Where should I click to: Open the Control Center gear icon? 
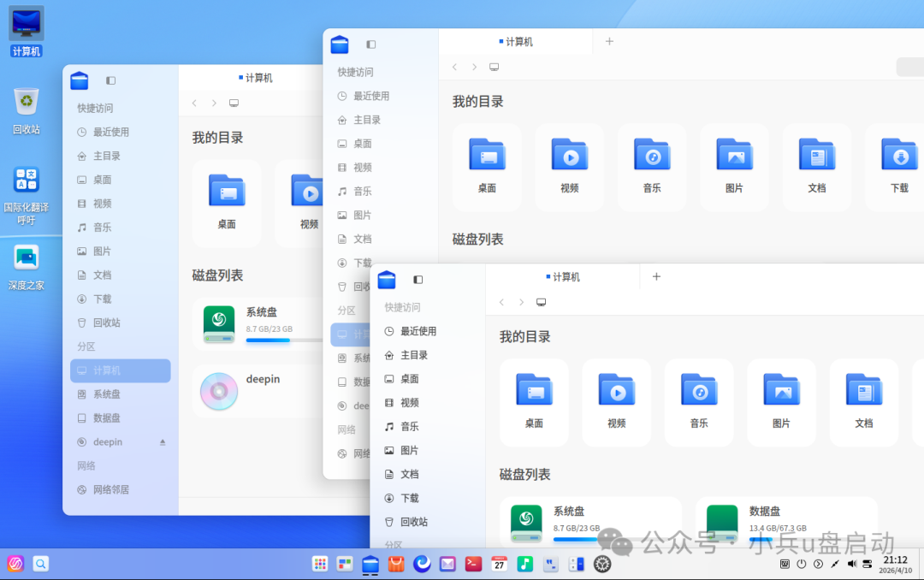pos(601,565)
